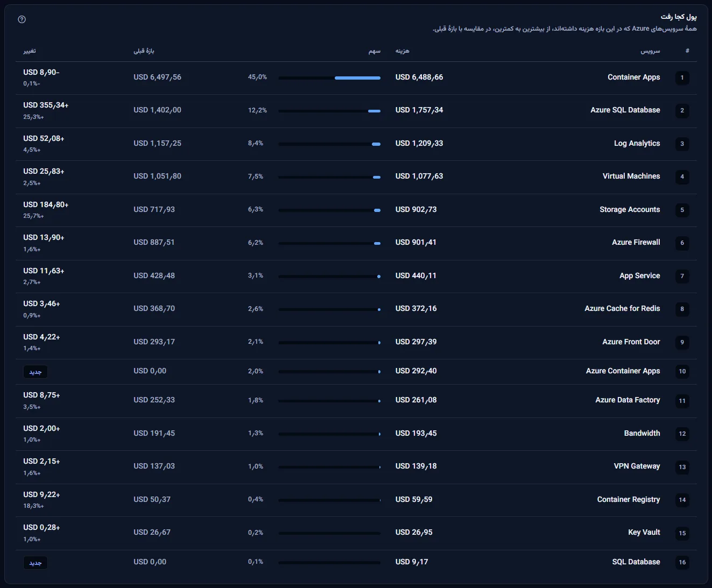Screen dimensions: 712x588
Task: Click cost value USD 902,73
Action: coord(416,209)
